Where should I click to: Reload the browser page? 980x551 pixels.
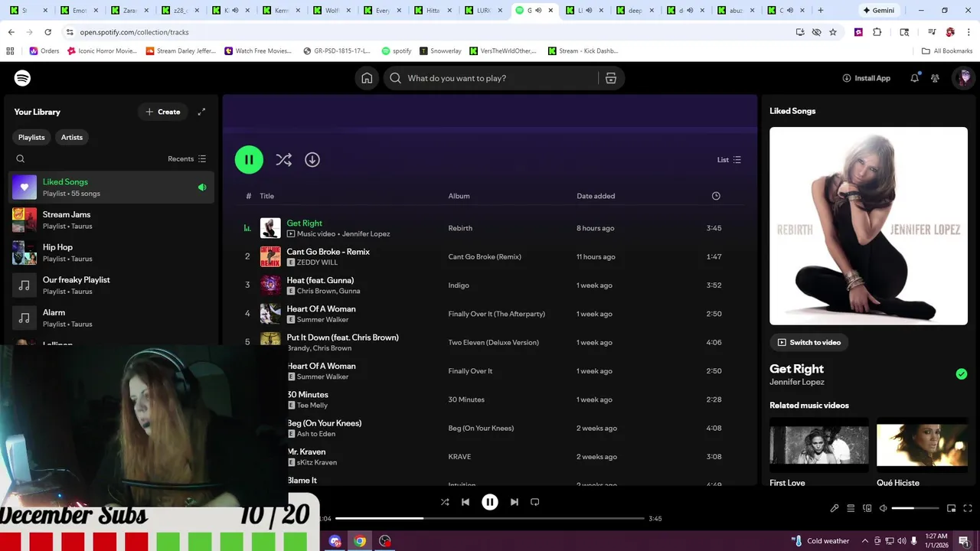tap(47, 32)
